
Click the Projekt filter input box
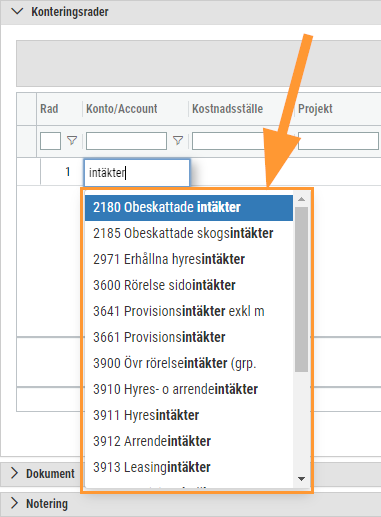point(338,141)
